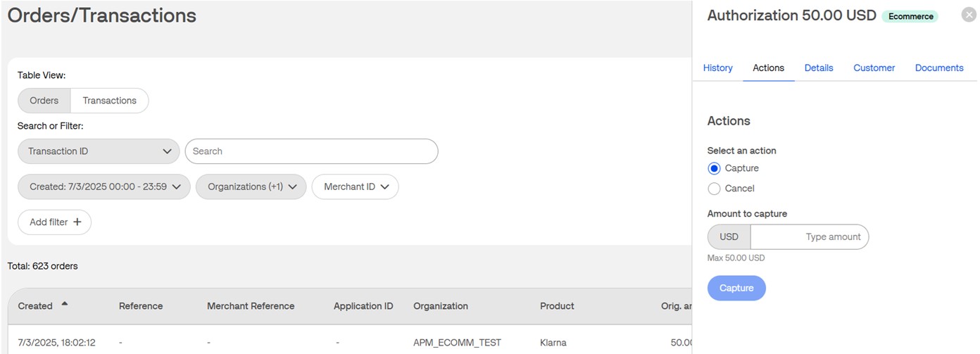Switch table view to Orders
The height and width of the screenshot is (354, 980).
coord(44,101)
